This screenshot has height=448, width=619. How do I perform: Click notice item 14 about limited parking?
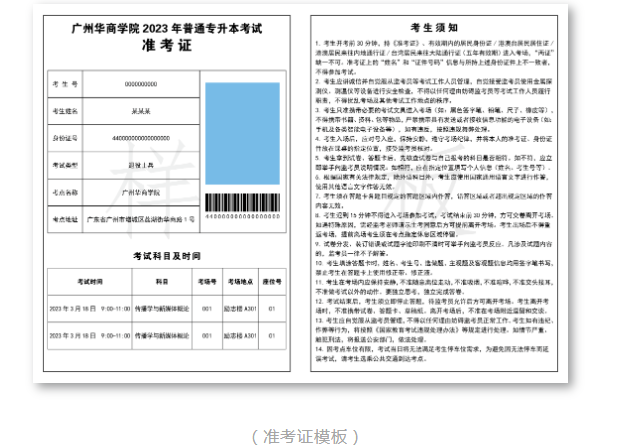(434, 354)
